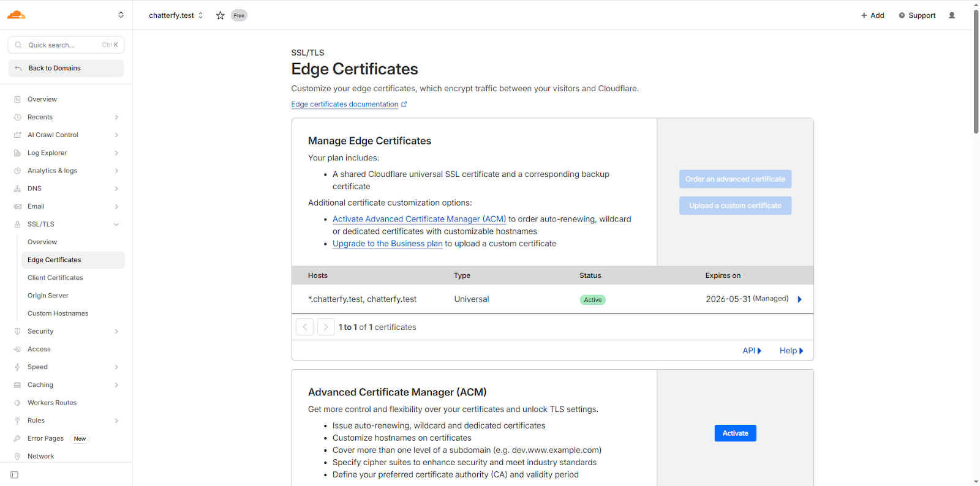Collapse the sidebar panel icon
Viewport: 980px width, 486px height.
click(14, 475)
